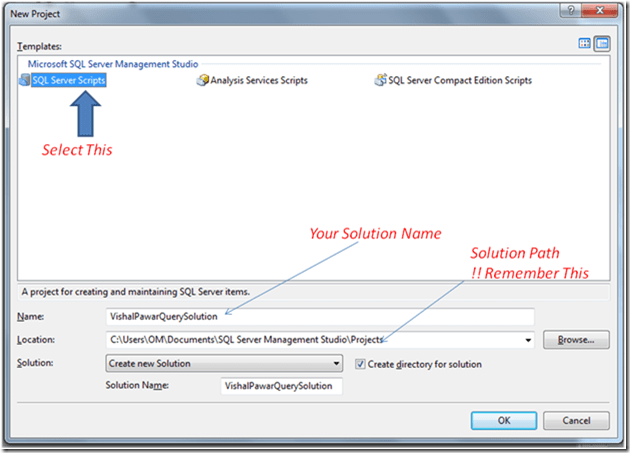Viewport: 630px width, 453px height.
Task: Click Browse to choose project location
Action: 576,340
